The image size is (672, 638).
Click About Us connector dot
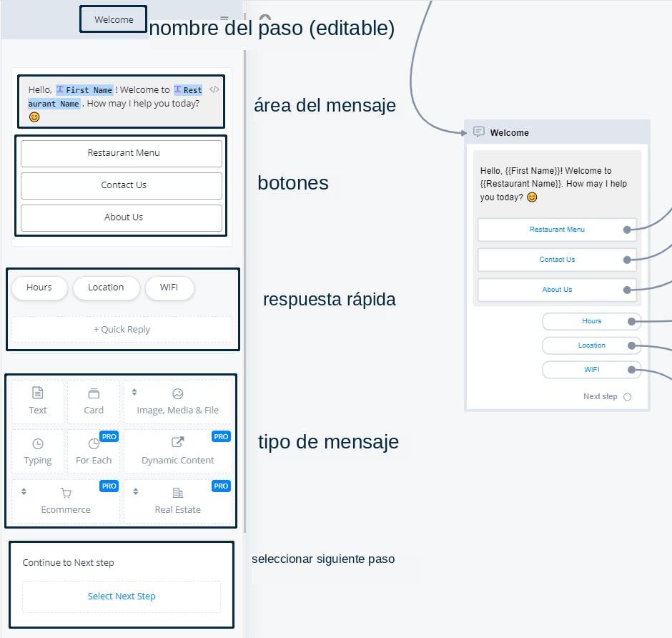(x=627, y=290)
